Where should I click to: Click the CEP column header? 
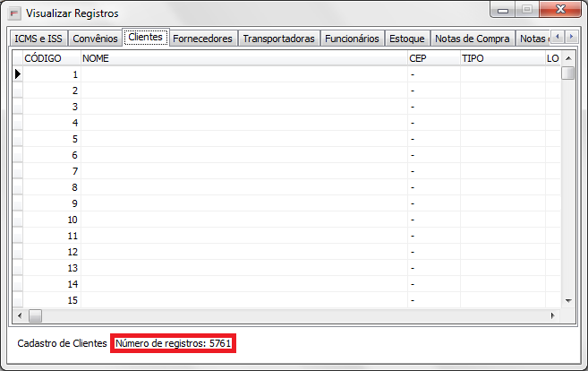click(x=433, y=58)
